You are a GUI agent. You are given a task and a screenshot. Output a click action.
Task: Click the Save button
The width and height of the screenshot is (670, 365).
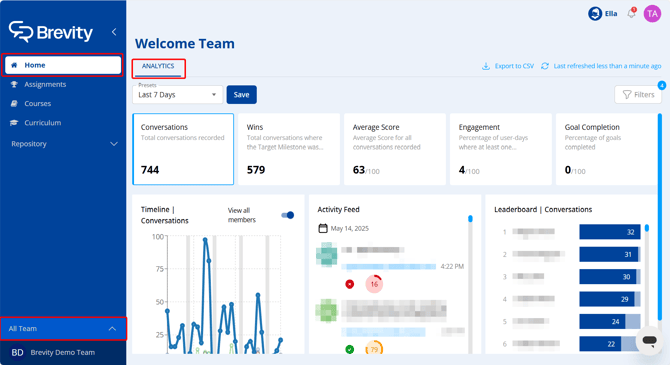coord(241,95)
